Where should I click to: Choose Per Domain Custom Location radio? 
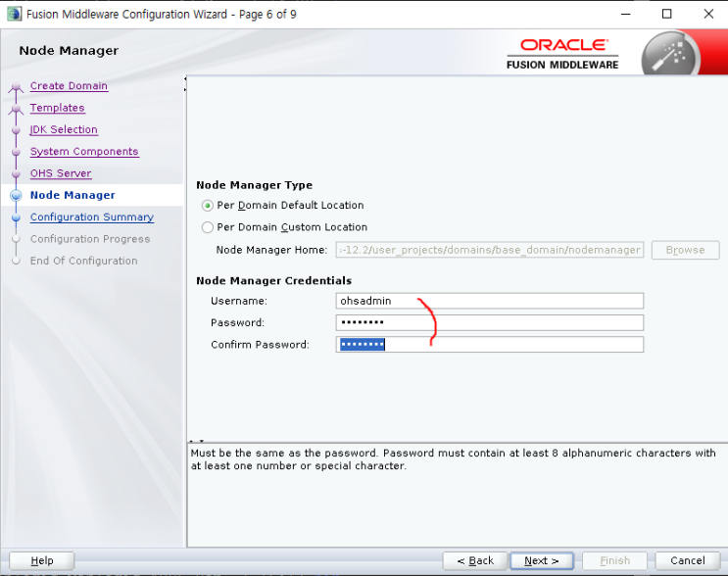(x=207, y=227)
